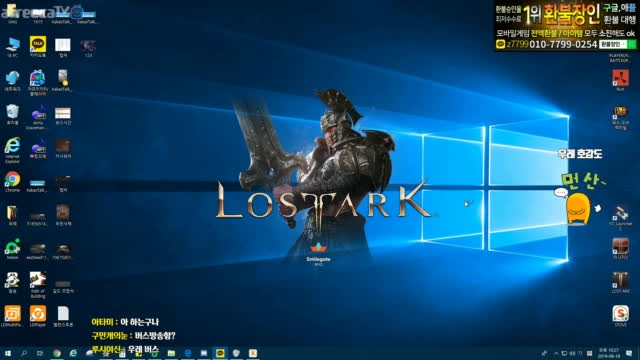Open the KakaoTalk desktop shortcut
Viewport: 640px width, 360px height.
tap(38, 46)
